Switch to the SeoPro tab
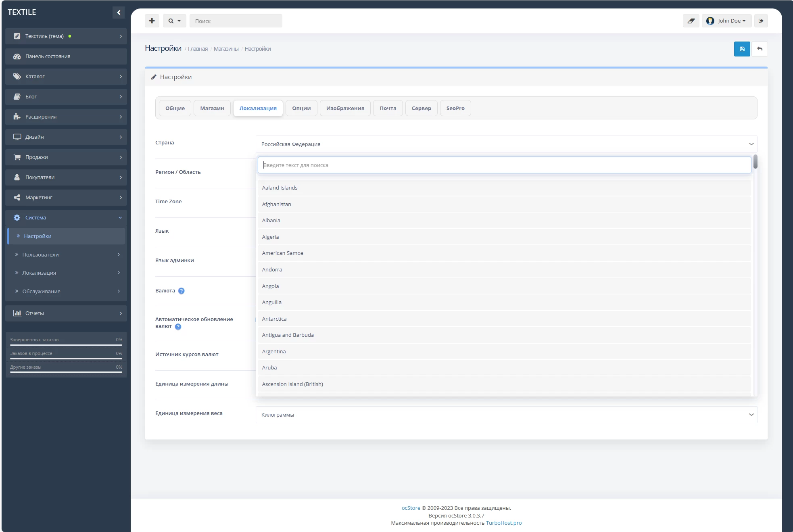This screenshot has width=793, height=532. click(x=455, y=108)
